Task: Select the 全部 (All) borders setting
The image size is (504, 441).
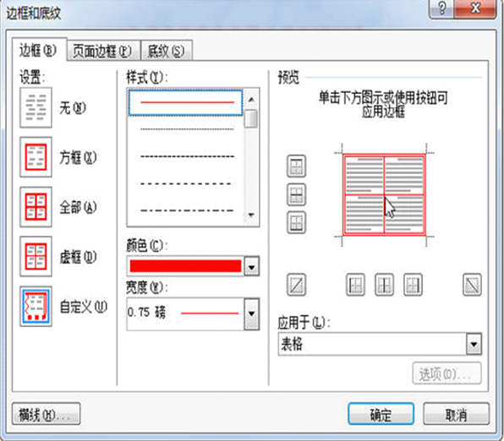Action: (x=36, y=207)
